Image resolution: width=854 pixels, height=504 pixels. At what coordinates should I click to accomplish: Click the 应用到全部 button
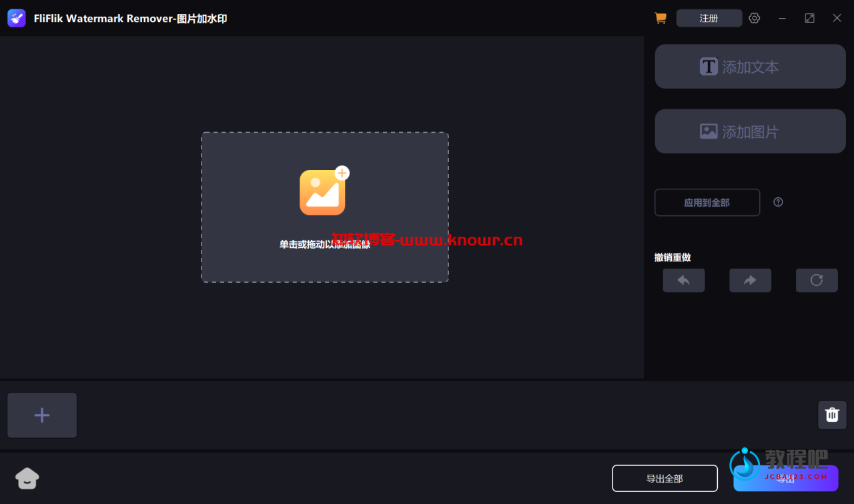(x=707, y=203)
